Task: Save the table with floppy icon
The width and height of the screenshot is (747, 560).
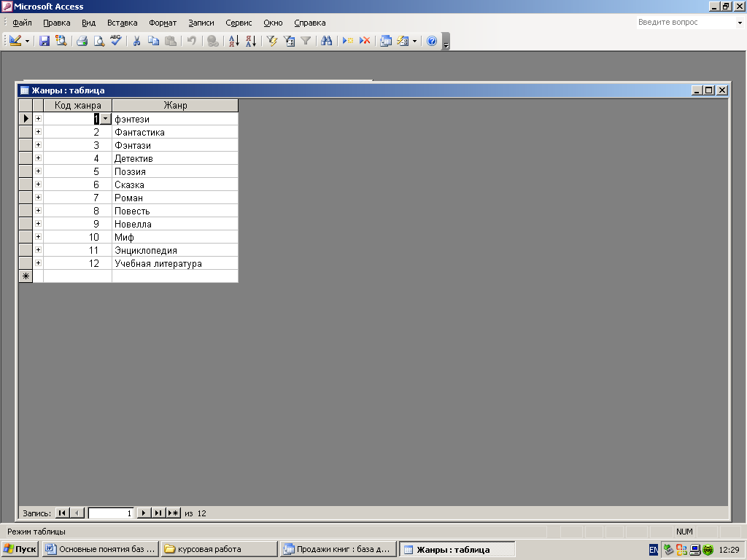Action: 44,41
